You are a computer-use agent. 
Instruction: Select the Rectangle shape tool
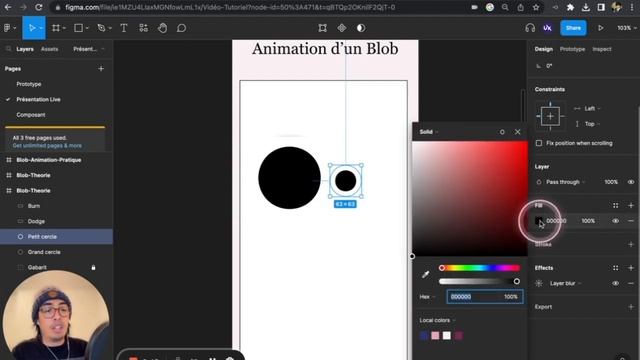tap(78, 28)
